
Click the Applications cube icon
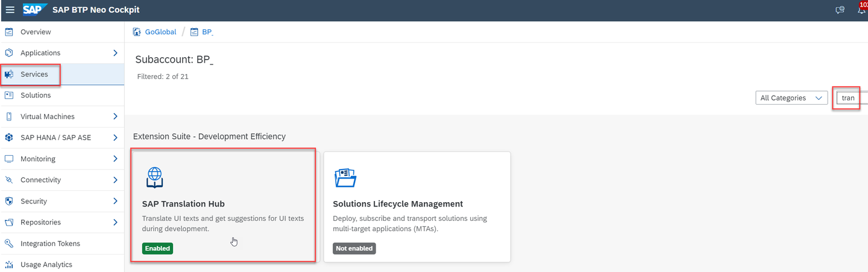tap(9, 53)
